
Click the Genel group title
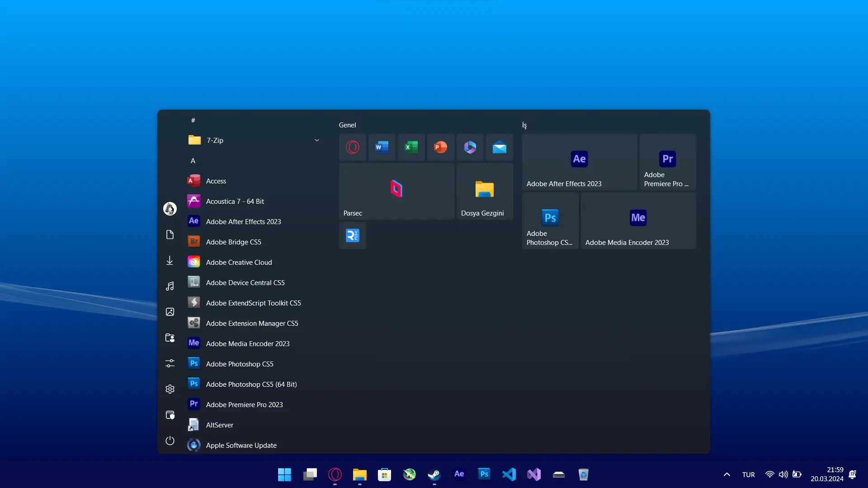click(348, 125)
